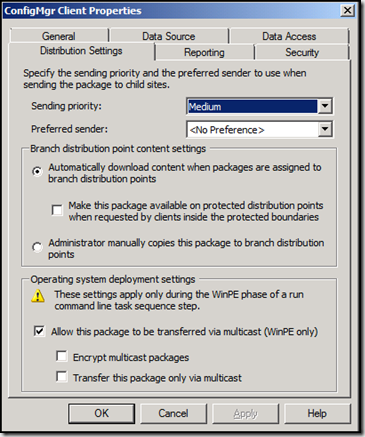Select the Distribution Settings tab
Screen dimensions: 365x437
(x=81, y=51)
